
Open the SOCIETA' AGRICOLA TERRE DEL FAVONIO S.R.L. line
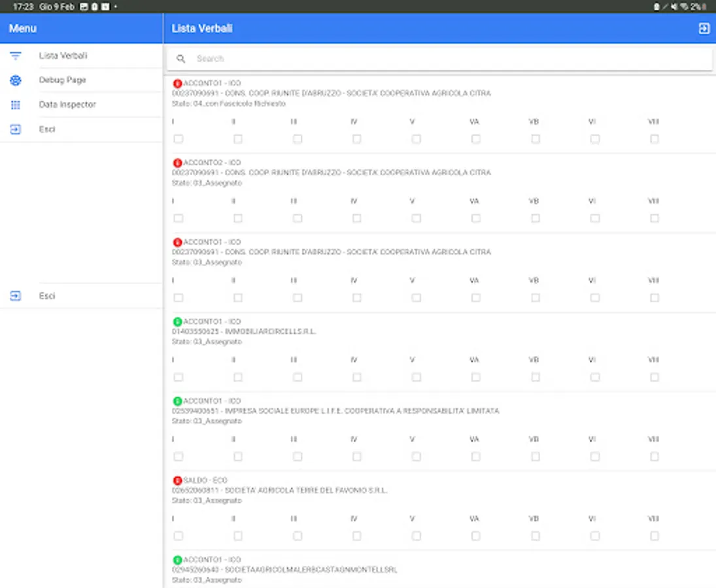pyautogui.click(x=279, y=490)
